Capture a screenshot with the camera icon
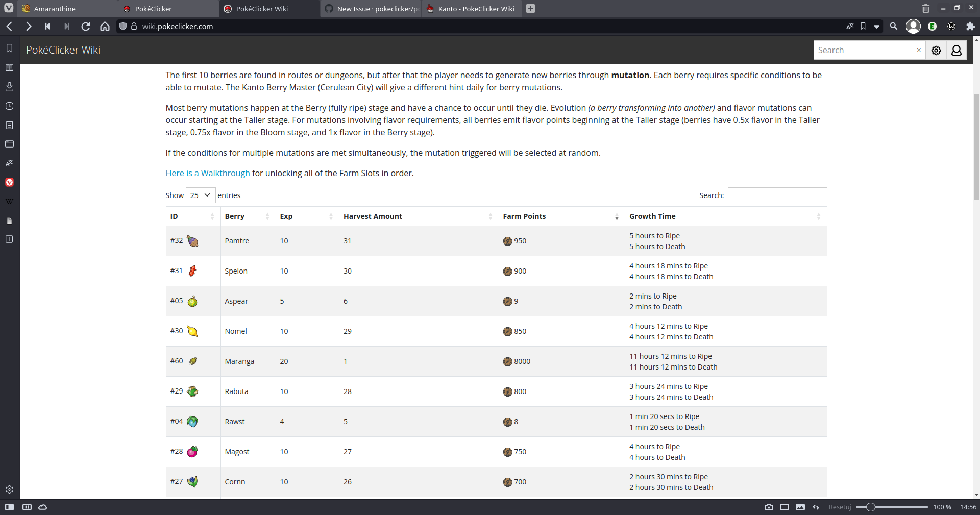980x515 pixels. tap(769, 507)
